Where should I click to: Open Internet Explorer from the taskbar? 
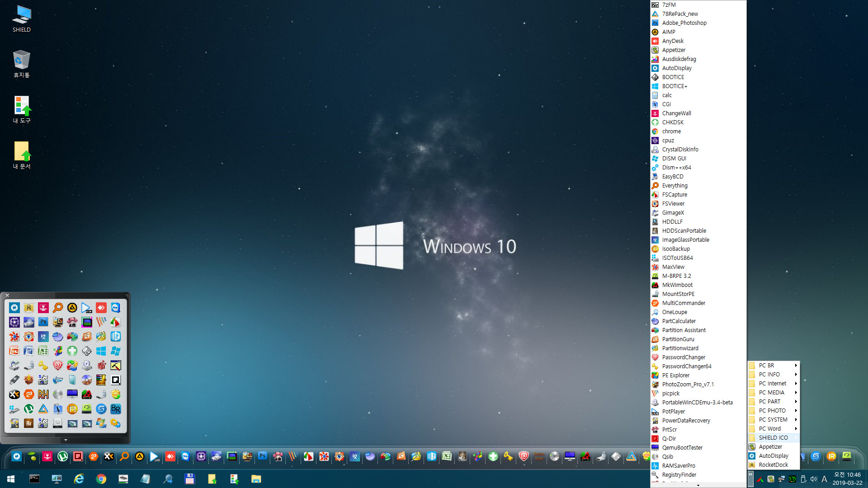79,479
